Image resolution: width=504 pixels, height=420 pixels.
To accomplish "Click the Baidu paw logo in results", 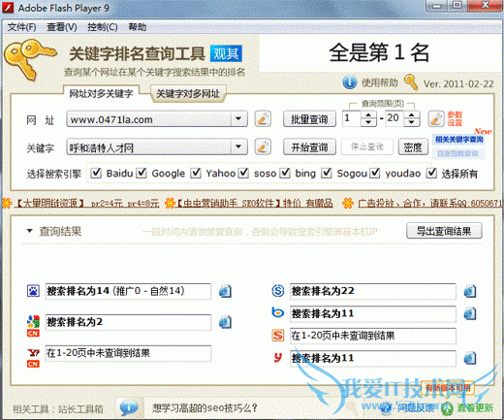I will (33, 291).
